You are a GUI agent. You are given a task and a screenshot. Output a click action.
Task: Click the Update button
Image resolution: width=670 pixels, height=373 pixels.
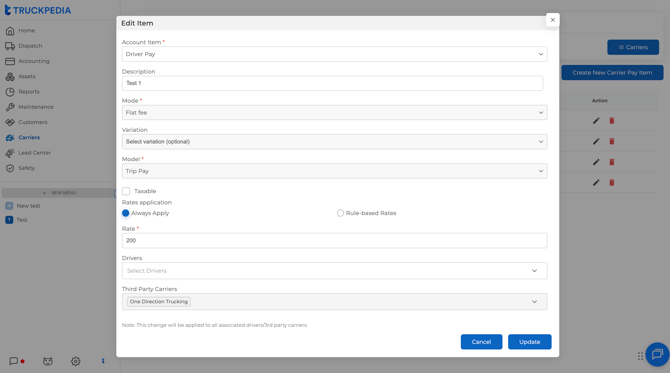tap(529, 342)
